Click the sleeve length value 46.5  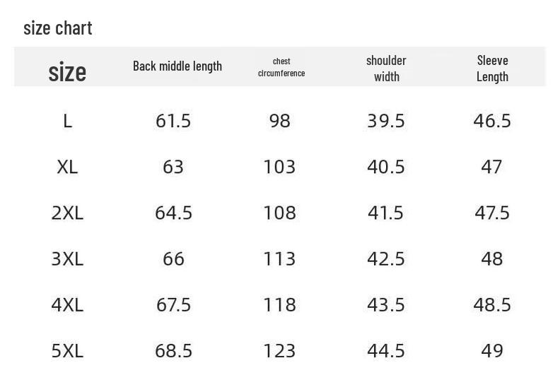[x=492, y=121]
